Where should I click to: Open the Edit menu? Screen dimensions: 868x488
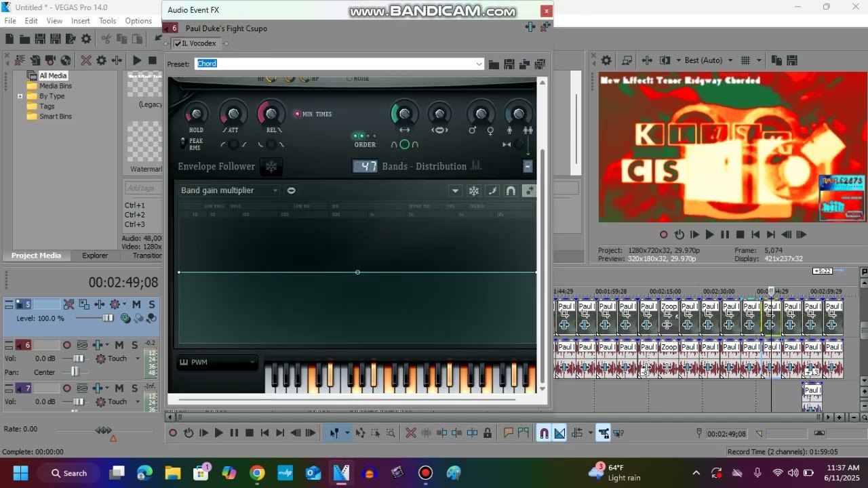tap(31, 21)
